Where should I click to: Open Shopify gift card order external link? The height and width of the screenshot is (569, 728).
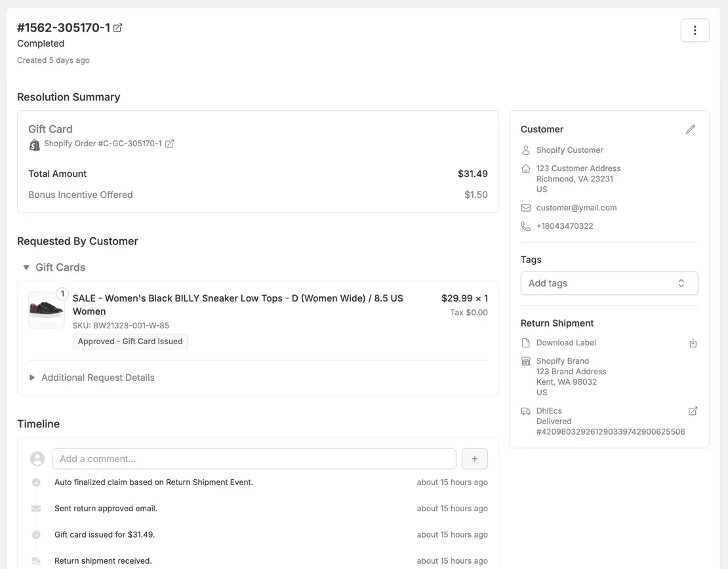coord(169,144)
